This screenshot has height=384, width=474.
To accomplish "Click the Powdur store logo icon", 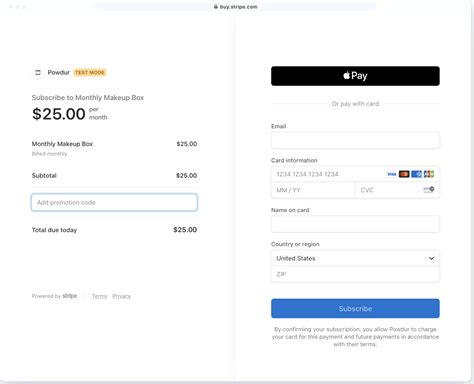I will point(38,72).
